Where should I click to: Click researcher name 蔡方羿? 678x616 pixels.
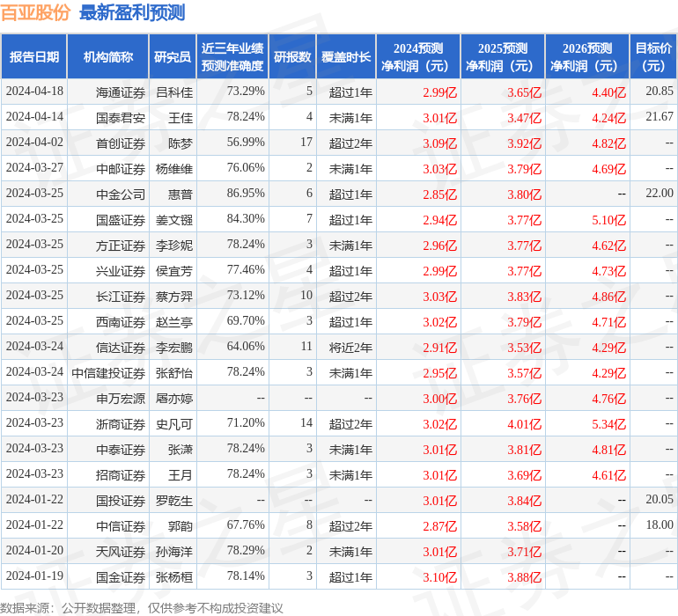174,296
